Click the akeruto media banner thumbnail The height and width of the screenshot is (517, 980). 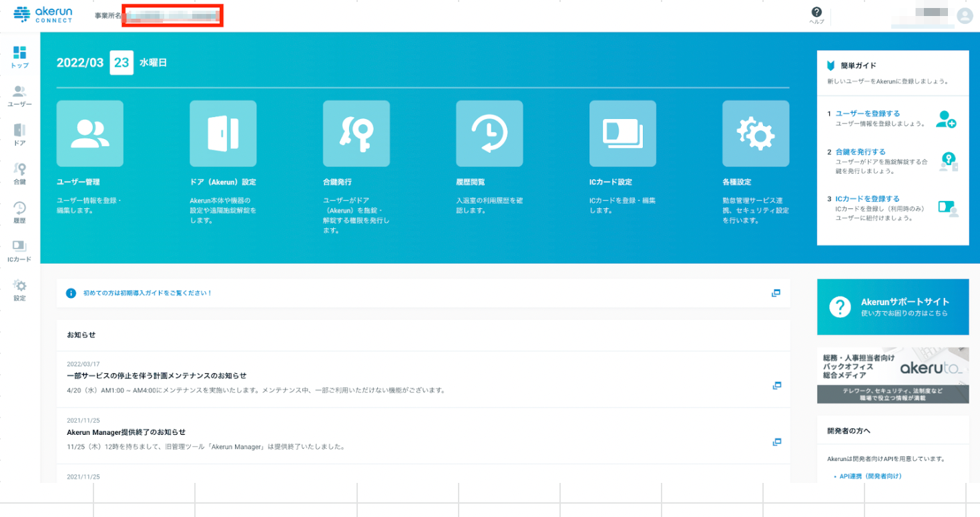893,375
